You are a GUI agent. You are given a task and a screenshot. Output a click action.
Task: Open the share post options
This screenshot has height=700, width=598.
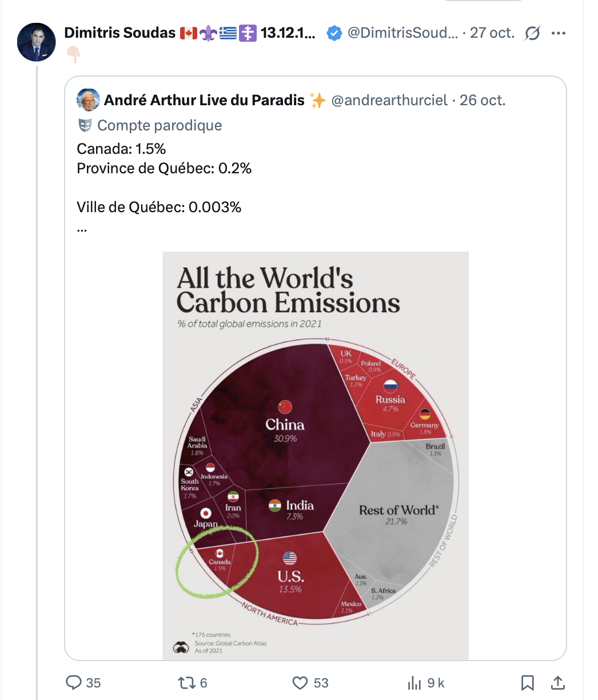(x=557, y=682)
